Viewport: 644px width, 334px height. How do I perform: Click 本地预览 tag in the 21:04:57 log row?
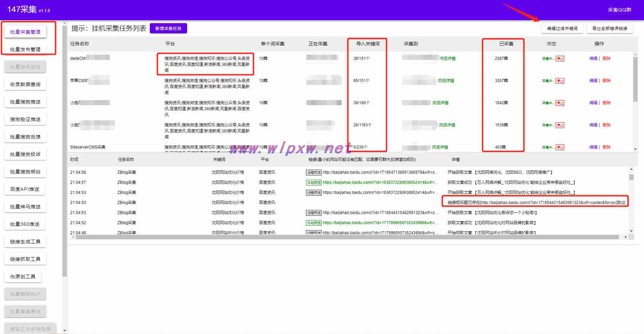coord(314,182)
